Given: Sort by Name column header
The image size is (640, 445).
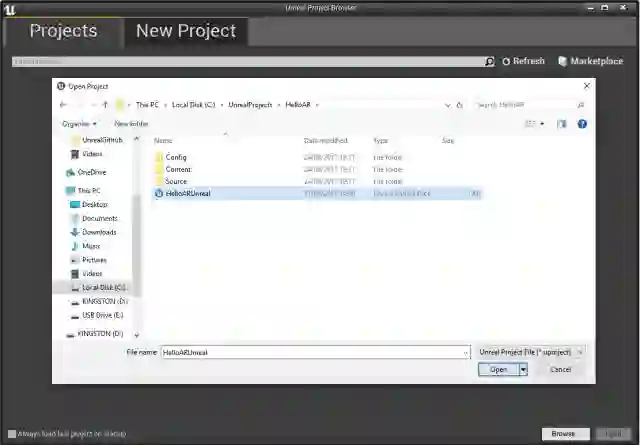Looking at the screenshot, I should pyautogui.click(x=163, y=140).
